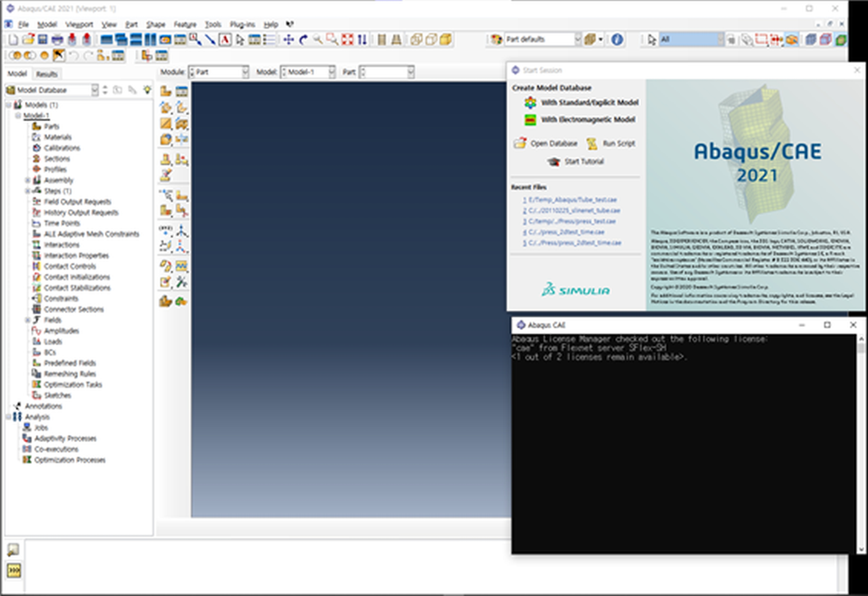Click the New Model Database icon
This screenshot has width=868, height=596.
(x=13, y=39)
